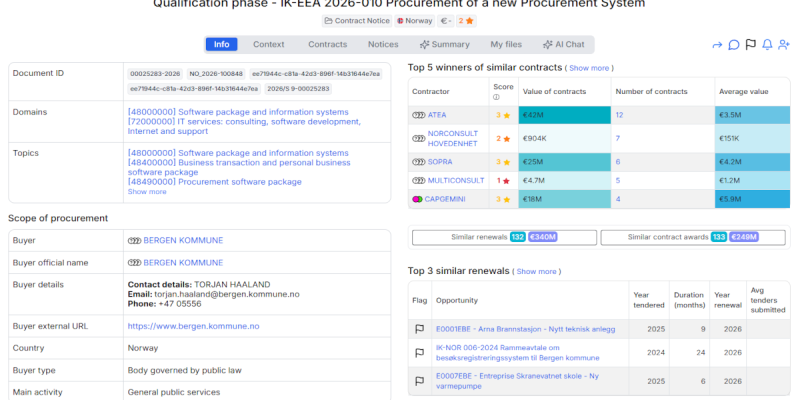Open E0001EBE Arna Brannstasjon opportunity link
Image resolution: width=800 pixels, height=400 pixels.
[526, 329]
